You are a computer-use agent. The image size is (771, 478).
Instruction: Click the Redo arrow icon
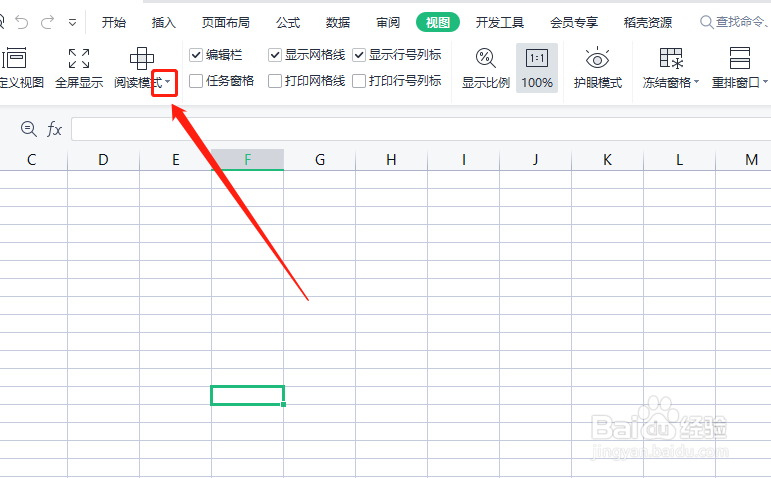click(48, 22)
